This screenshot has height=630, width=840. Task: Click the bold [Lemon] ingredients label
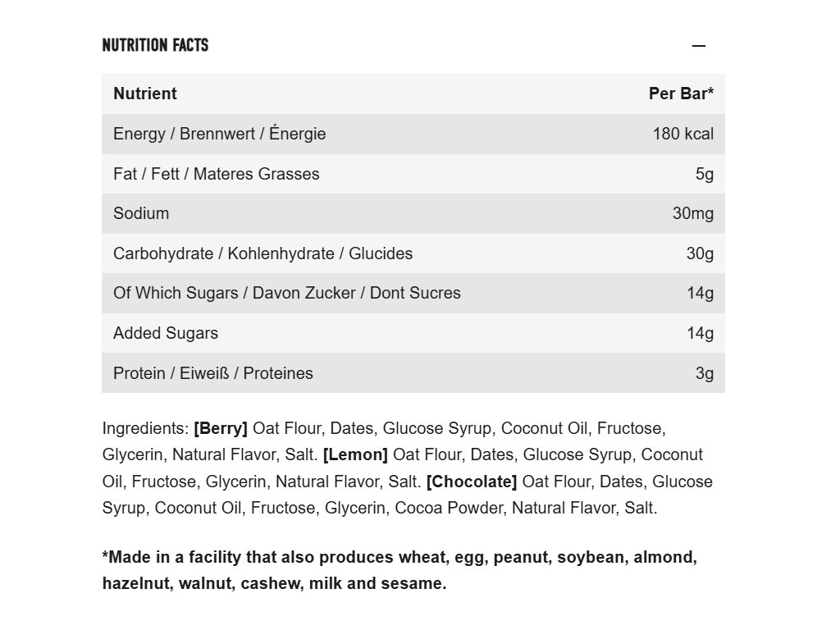coord(355,454)
